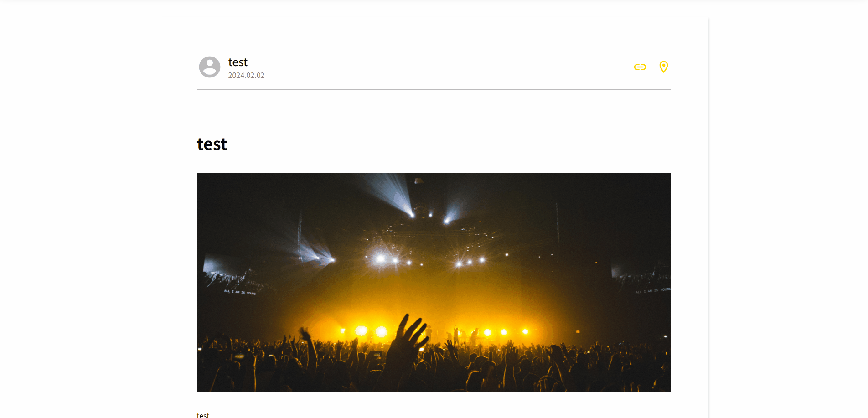The image size is (868, 418).
Task: Click the right-side stage screen in photo
Action: pyautogui.click(x=641, y=277)
